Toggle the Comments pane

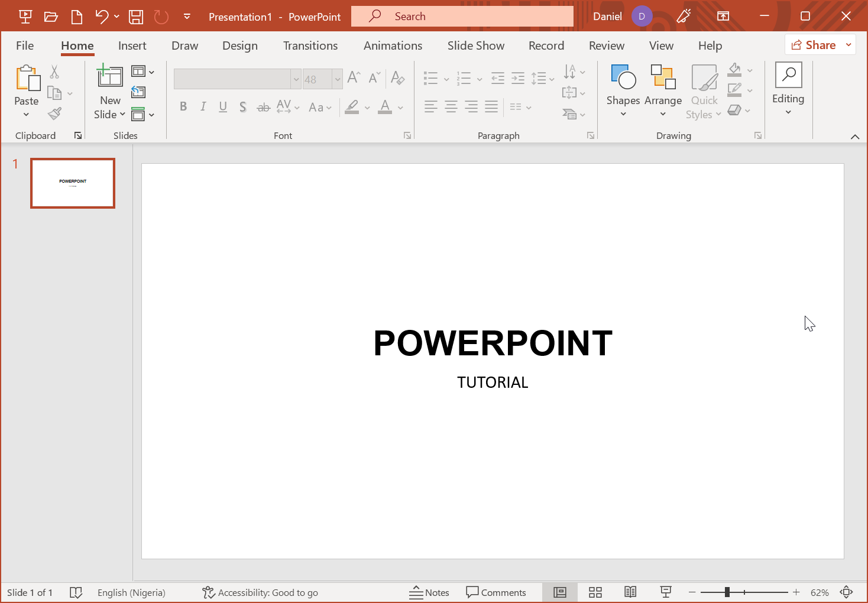pyautogui.click(x=495, y=592)
